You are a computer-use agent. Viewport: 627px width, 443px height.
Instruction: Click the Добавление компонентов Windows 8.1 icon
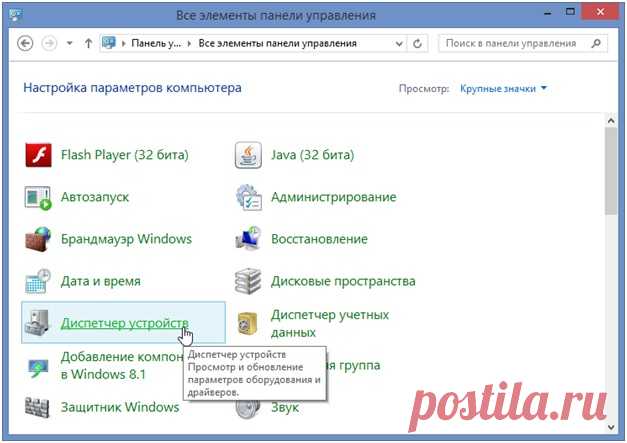point(38,367)
